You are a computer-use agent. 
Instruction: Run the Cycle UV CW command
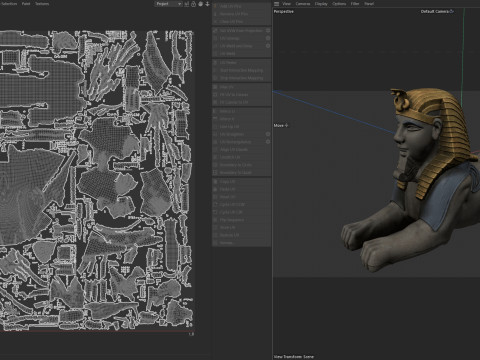pos(242,212)
